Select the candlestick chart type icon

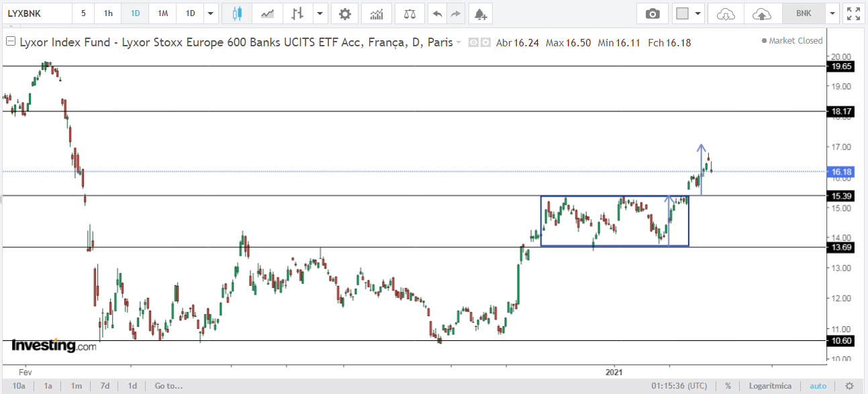[x=236, y=13]
